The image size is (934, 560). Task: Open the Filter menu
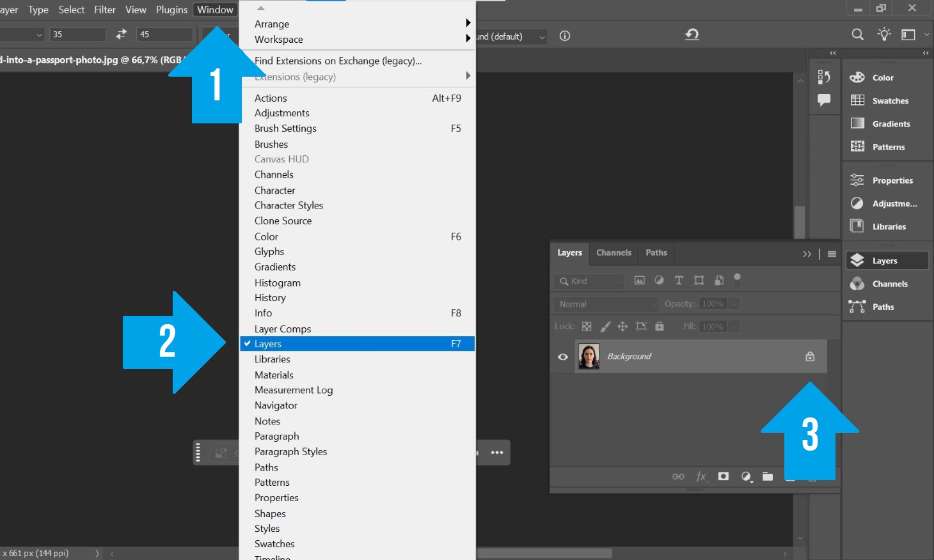(104, 9)
